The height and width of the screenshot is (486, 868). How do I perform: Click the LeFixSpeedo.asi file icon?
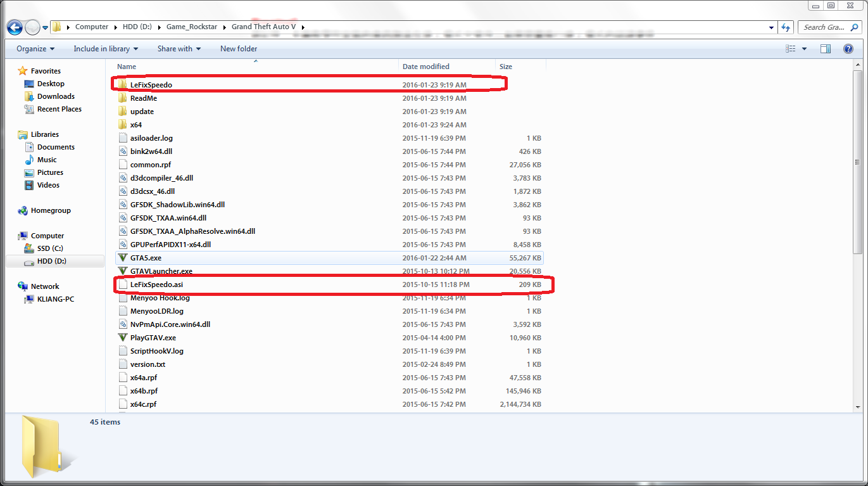pyautogui.click(x=123, y=285)
